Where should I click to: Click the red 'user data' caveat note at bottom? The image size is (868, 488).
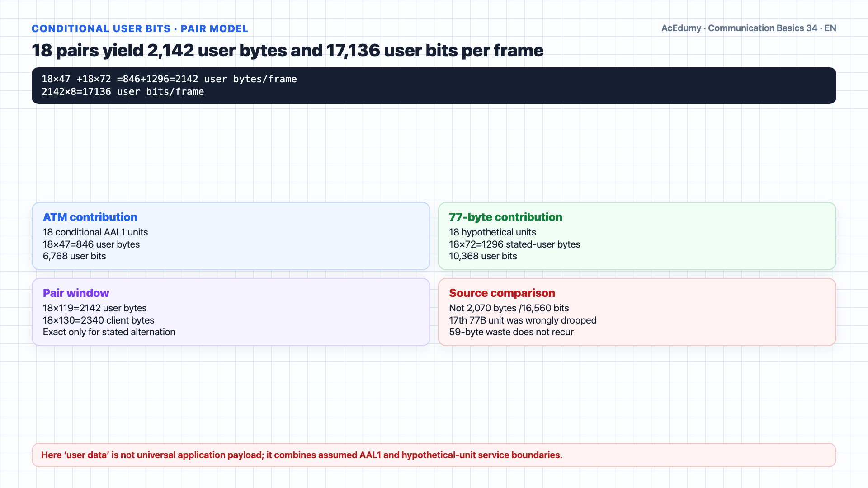(434, 455)
